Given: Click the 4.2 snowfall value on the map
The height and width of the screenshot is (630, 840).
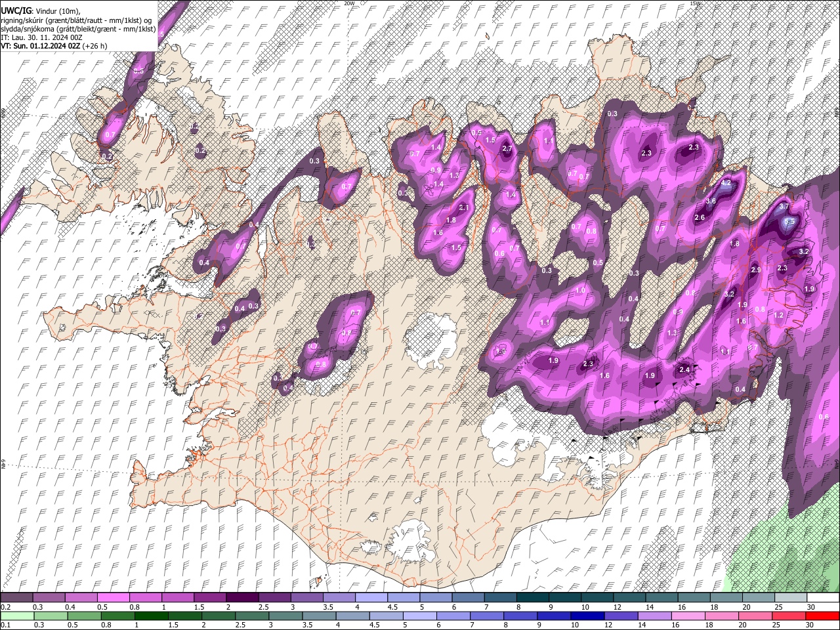Looking at the screenshot, I should point(726,184).
